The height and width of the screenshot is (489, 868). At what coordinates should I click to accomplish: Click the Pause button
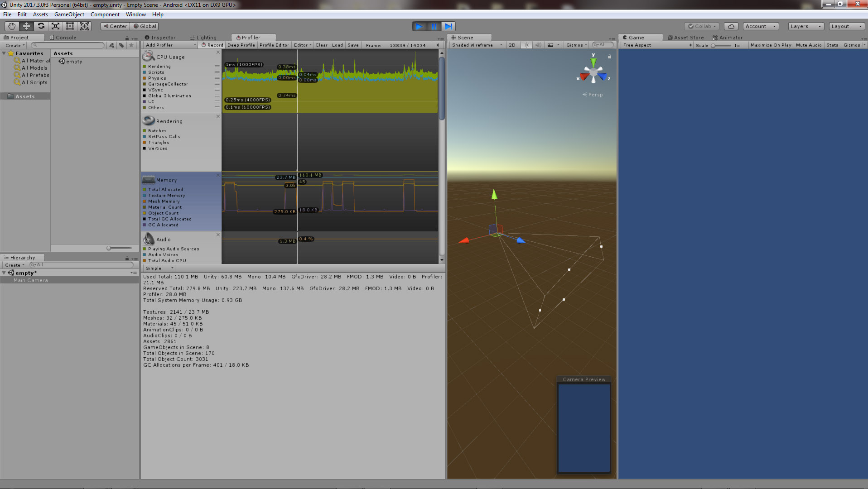(434, 26)
